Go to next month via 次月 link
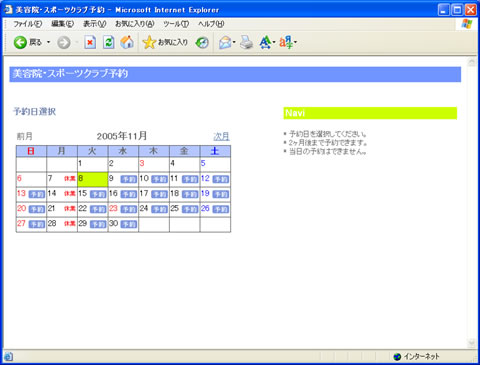This screenshot has width=480, height=365. (221, 136)
